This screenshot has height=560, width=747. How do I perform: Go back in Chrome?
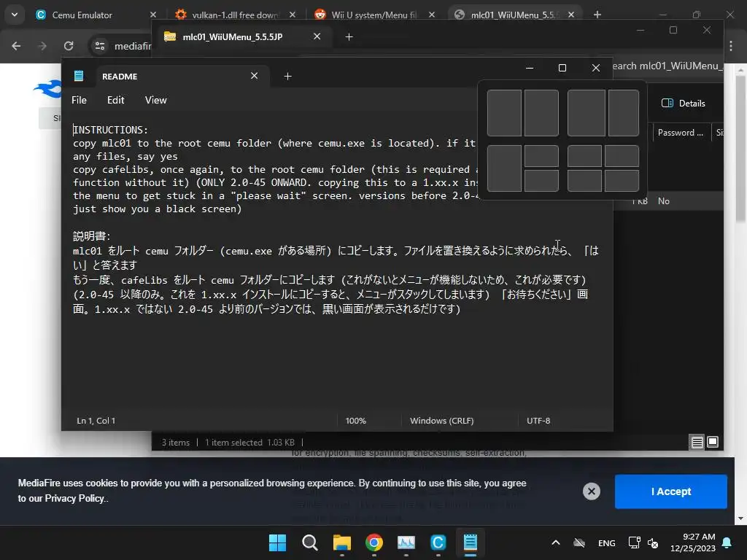(16, 46)
